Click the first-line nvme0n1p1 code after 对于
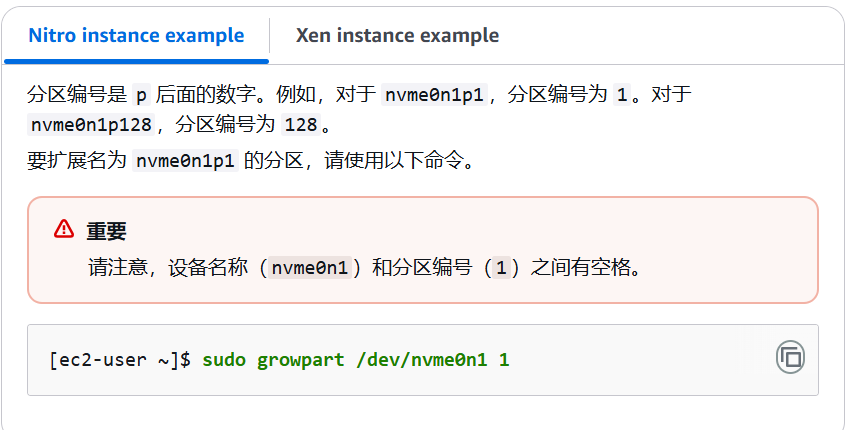This screenshot has height=430, width=851. click(434, 94)
